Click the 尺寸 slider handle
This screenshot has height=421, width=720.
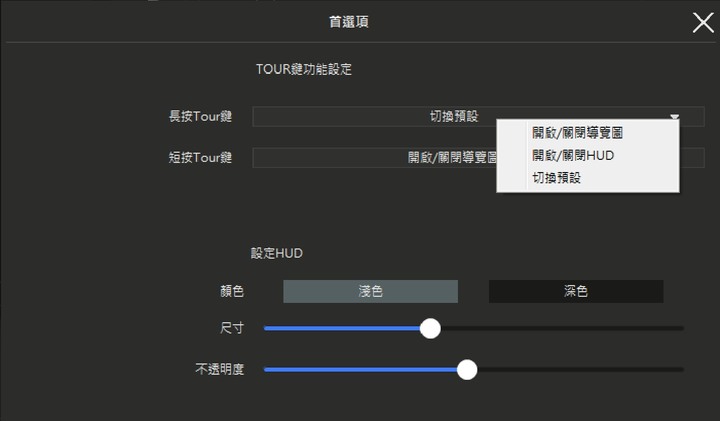[x=430, y=328]
